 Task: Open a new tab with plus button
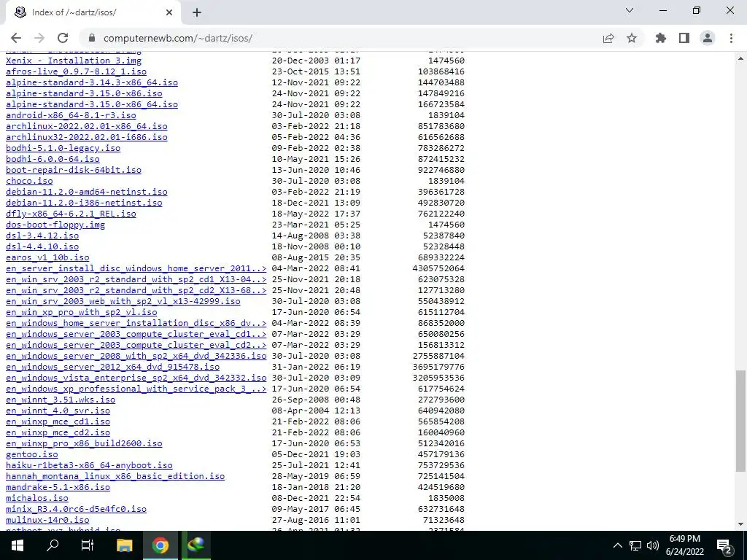pyautogui.click(x=197, y=12)
